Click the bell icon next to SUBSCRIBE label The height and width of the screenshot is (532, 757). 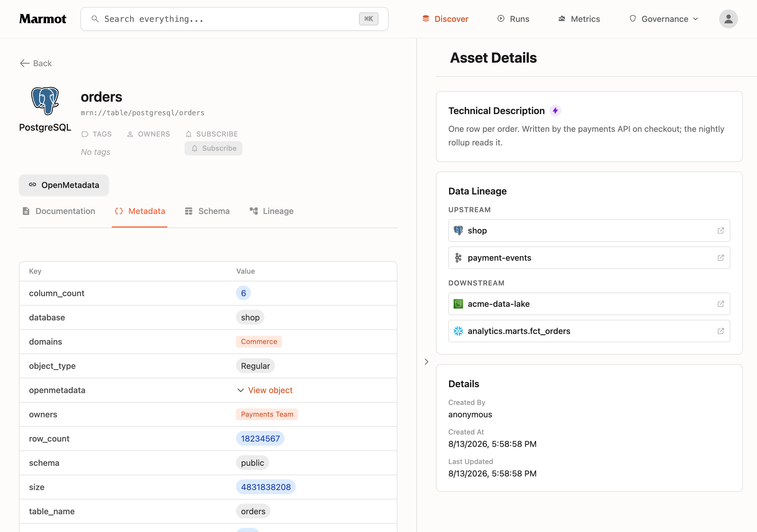[x=189, y=134]
